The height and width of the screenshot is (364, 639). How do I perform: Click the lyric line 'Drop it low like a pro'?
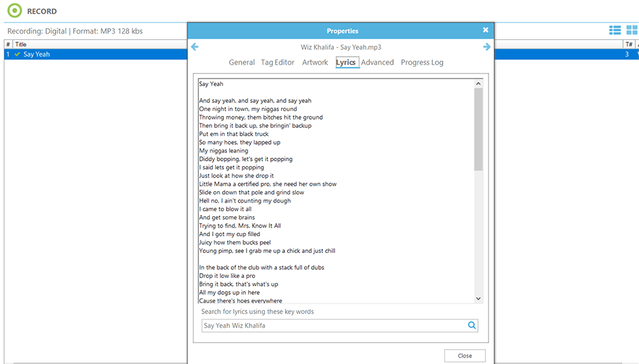(x=227, y=275)
